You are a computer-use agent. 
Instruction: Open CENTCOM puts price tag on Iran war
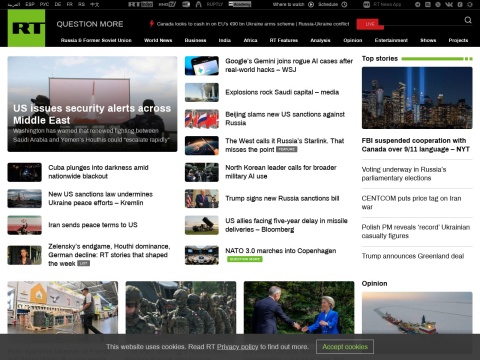click(x=412, y=203)
